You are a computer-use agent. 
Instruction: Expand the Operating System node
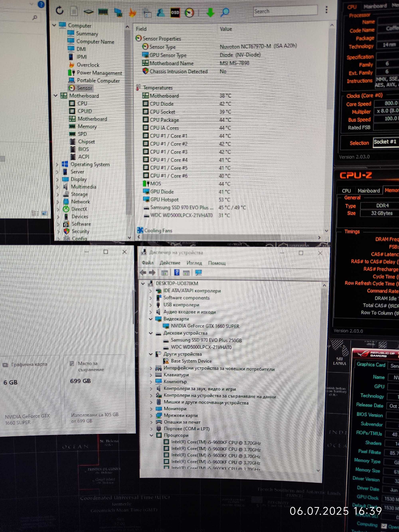click(x=57, y=165)
